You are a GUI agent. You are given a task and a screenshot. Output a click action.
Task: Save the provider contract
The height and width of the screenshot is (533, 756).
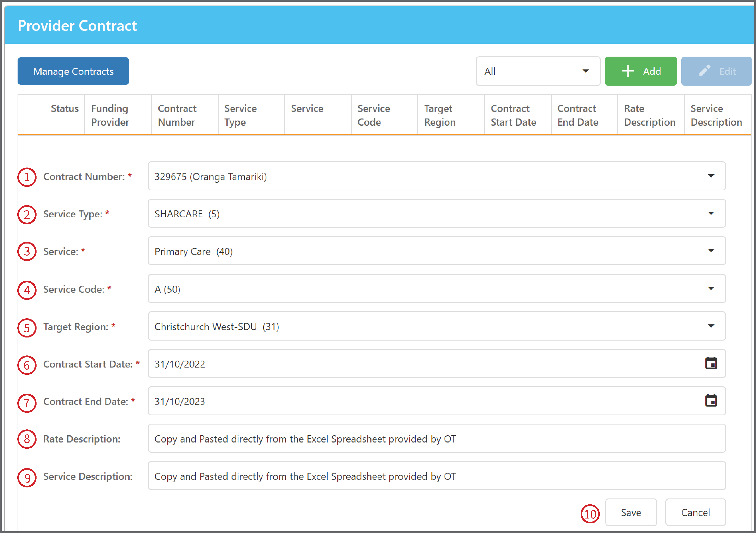(x=631, y=512)
